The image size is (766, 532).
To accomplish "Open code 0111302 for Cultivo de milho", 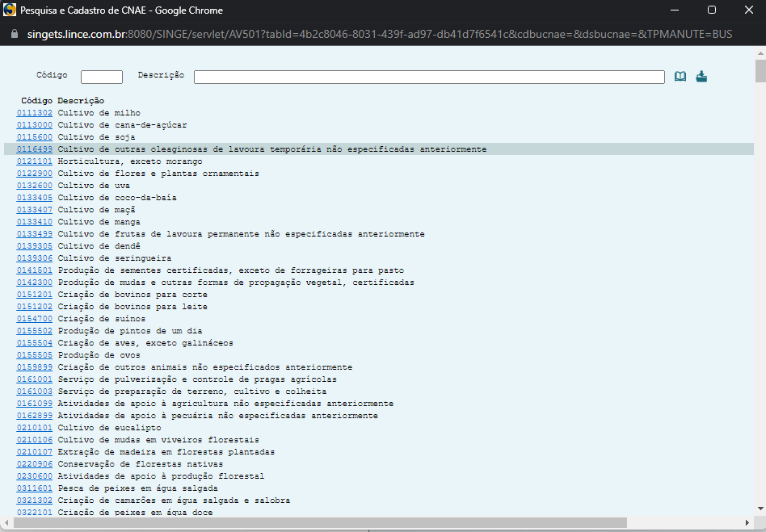I will pyautogui.click(x=35, y=113).
